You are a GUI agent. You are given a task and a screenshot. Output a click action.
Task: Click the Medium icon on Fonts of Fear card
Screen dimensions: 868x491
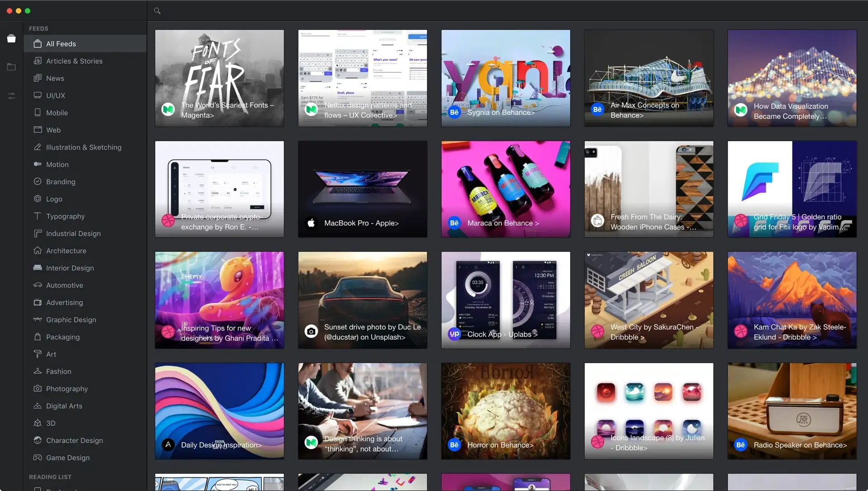click(x=168, y=109)
